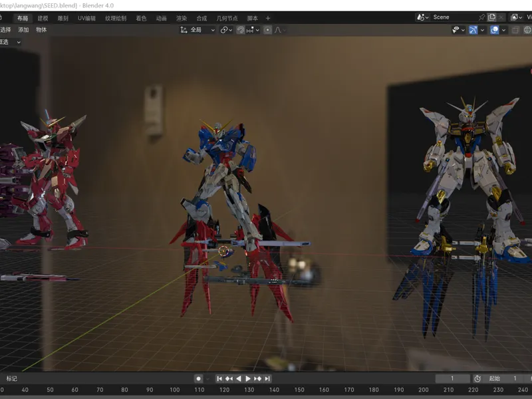Open the pivot point dropdown
This screenshot has height=399, width=532.
pyautogui.click(x=226, y=30)
